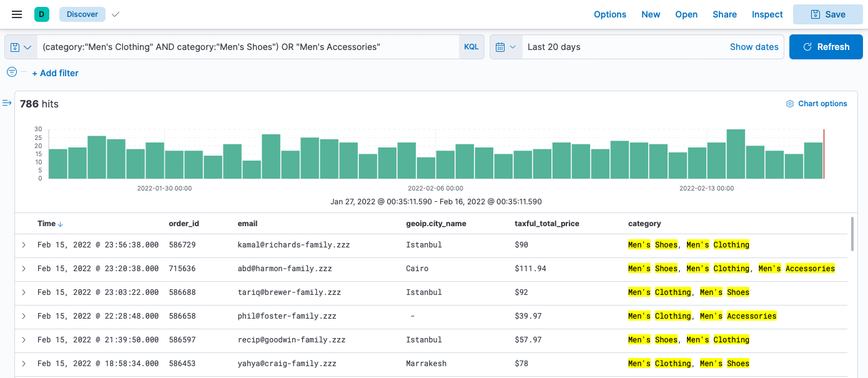Click the green D space avatar
Viewport: 868px width, 378px height.
[42, 14]
